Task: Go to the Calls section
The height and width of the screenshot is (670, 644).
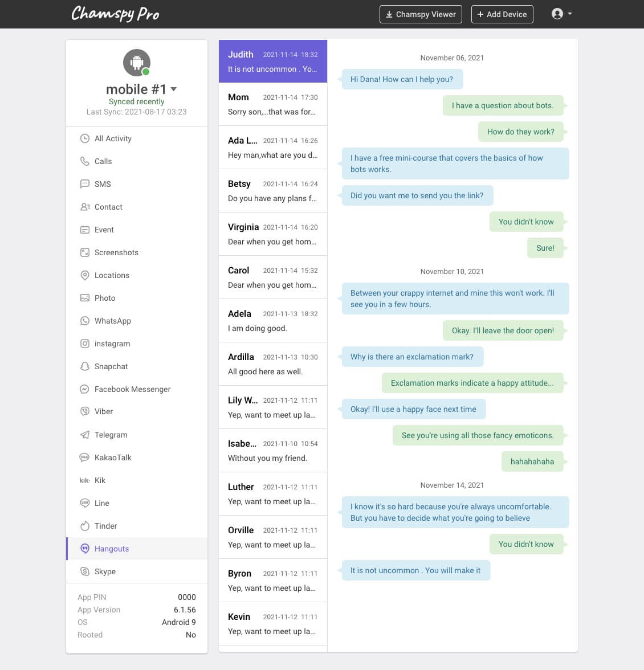Action: click(x=137, y=161)
